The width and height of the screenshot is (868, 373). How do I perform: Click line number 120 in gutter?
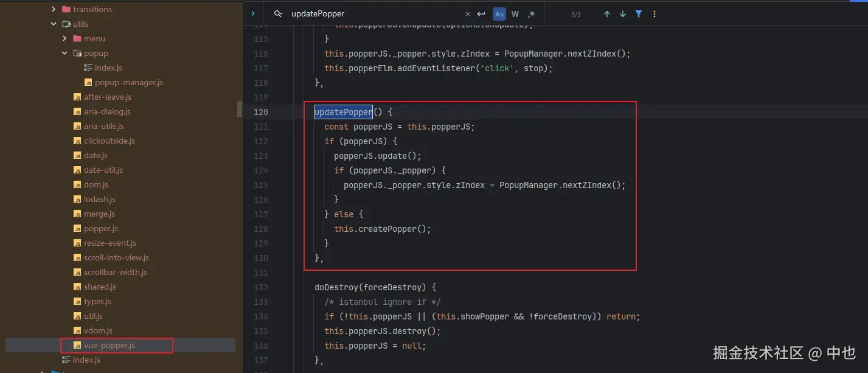(x=260, y=112)
